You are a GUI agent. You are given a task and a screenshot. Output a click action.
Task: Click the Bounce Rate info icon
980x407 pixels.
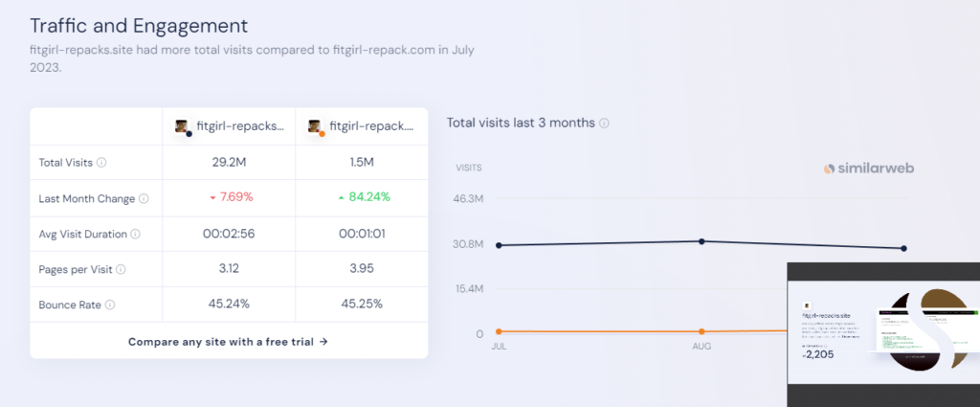[x=110, y=305]
